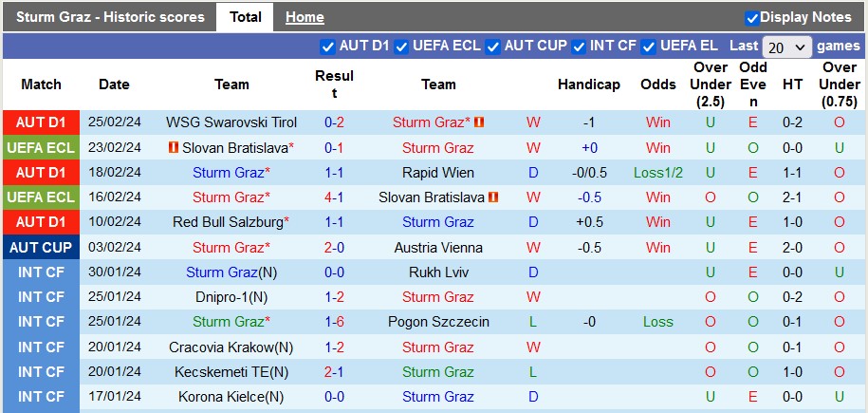The image size is (868, 413).
Task: Uncheck the Display Notes checkbox
Action: pos(751,18)
